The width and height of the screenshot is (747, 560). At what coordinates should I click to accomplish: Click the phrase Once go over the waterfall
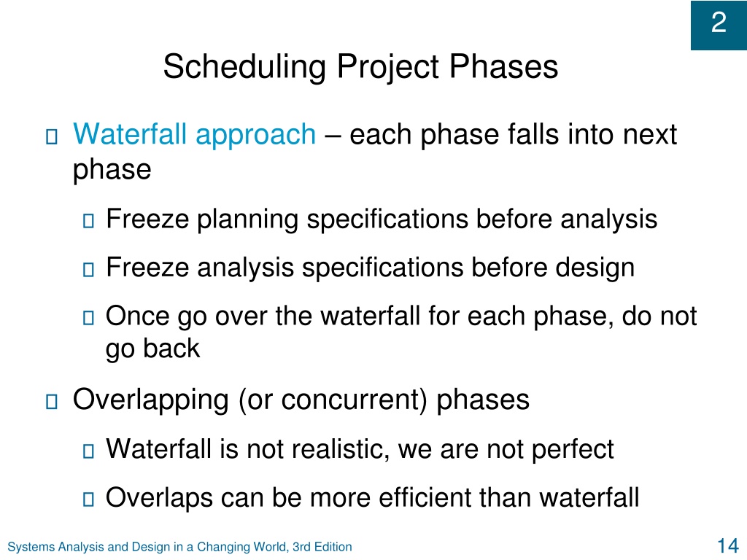[x=263, y=316]
